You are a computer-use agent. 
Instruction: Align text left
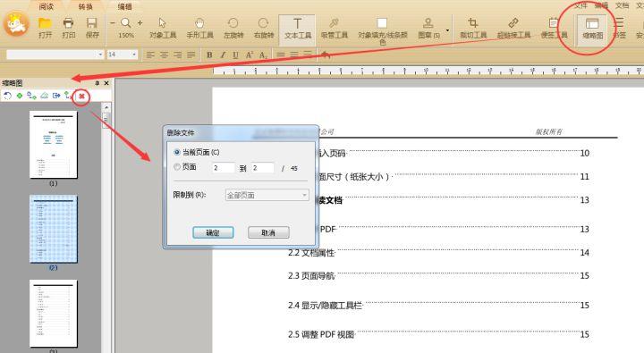(x=151, y=55)
